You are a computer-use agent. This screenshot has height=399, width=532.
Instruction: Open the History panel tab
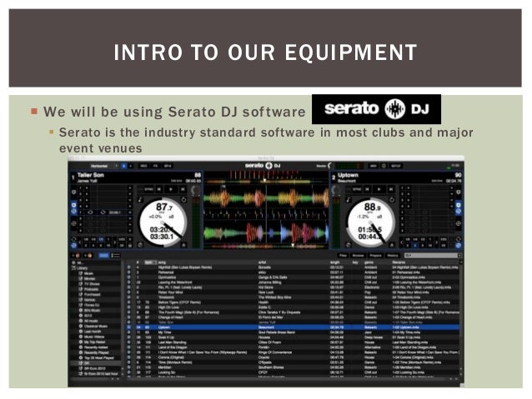tap(393, 256)
